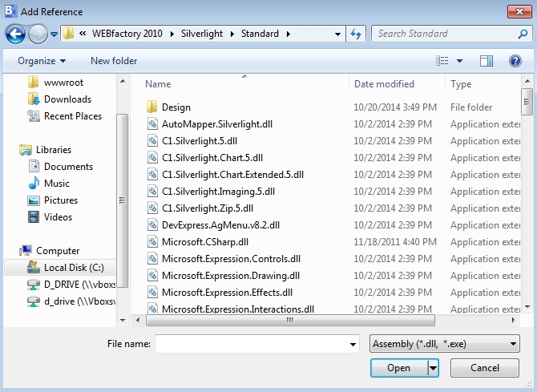Image resolution: width=537 pixels, height=392 pixels.
Task: Create a New folder
Action: (x=114, y=61)
